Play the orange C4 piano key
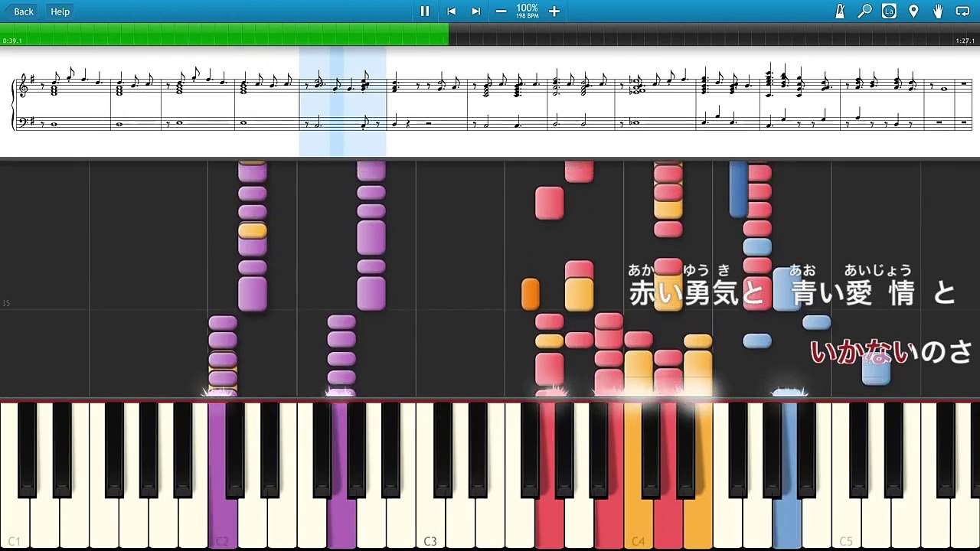 (639, 474)
